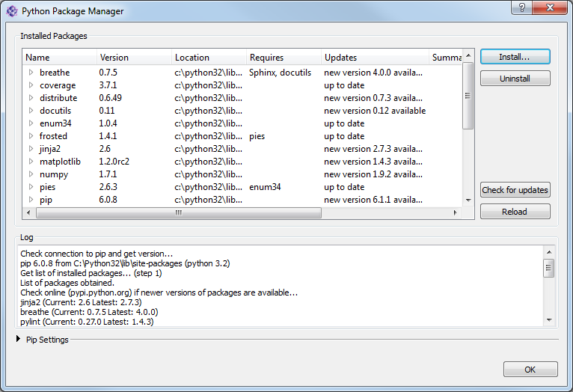This screenshot has height=392, width=573.
Task: Click horizontal scrollbar left arrow
Action: tap(28, 212)
